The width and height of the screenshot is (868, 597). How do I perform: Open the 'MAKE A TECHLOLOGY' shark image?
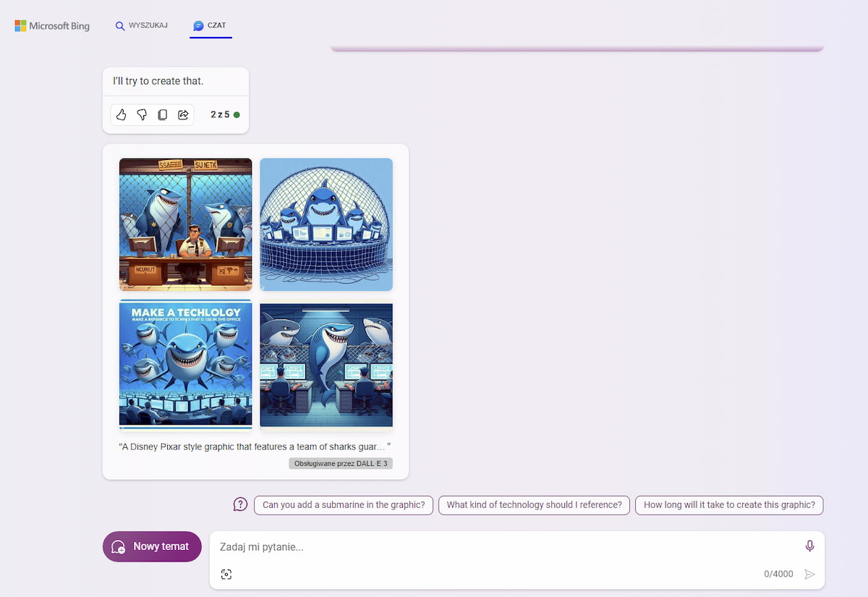186,365
